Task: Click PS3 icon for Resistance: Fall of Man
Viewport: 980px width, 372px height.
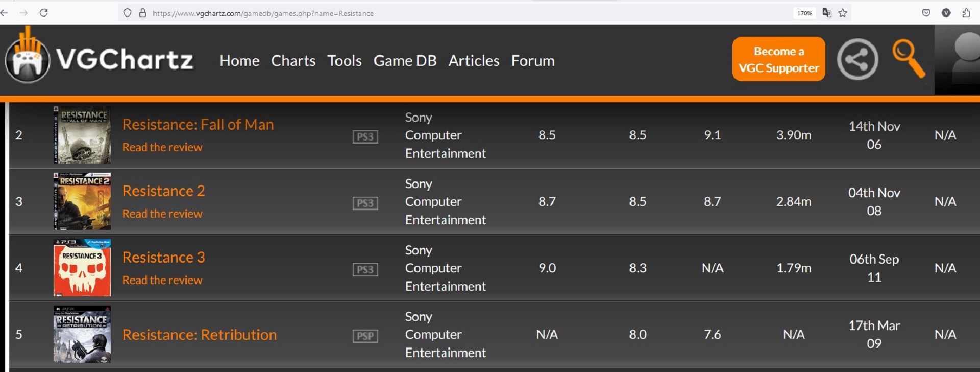Action: [x=365, y=136]
